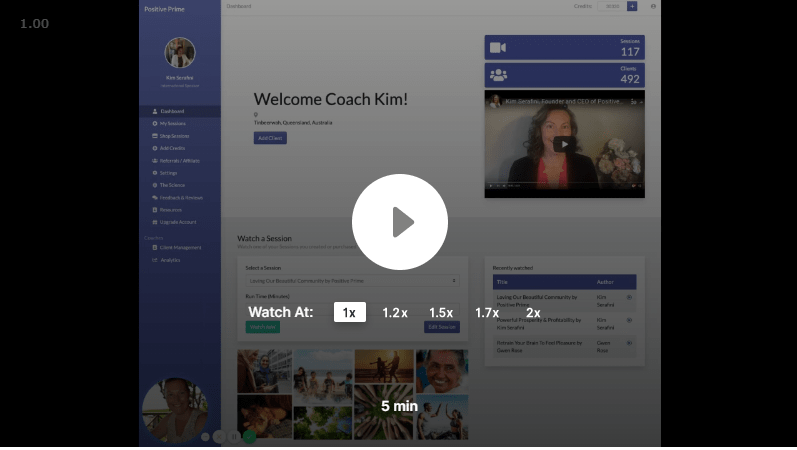Click The Science icon in sidebar

155,185
